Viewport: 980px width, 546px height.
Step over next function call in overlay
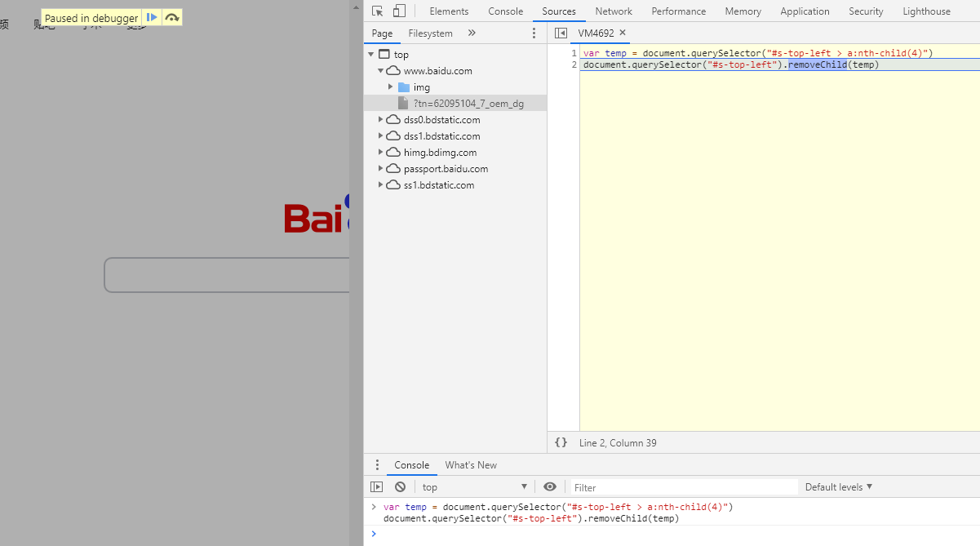pyautogui.click(x=171, y=17)
